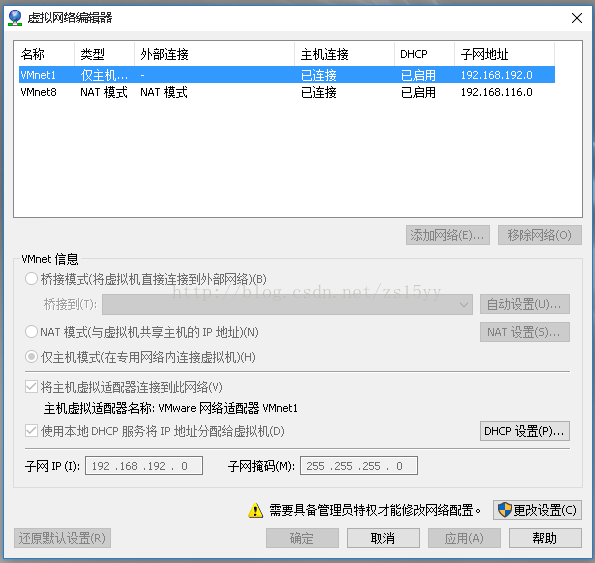Click the 确定 button
The width and height of the screenshot is (595, 563).
[302, 538]
